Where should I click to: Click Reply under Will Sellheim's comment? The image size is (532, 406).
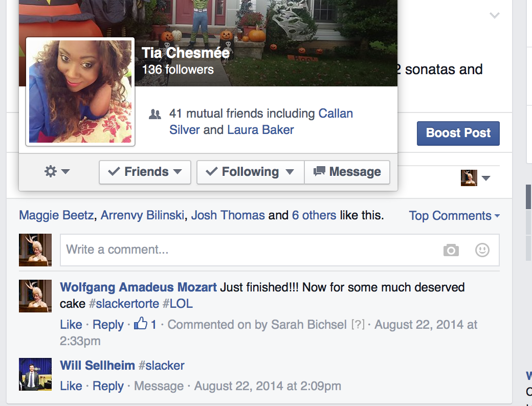pos(108,386)
